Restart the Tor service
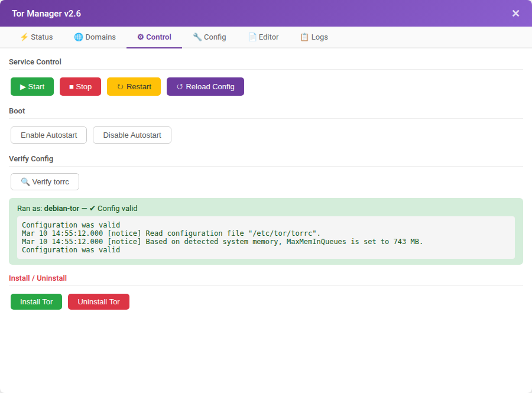The width and height of the screenshot is (532, 393). pyautogui.click(x=134, y=86)
